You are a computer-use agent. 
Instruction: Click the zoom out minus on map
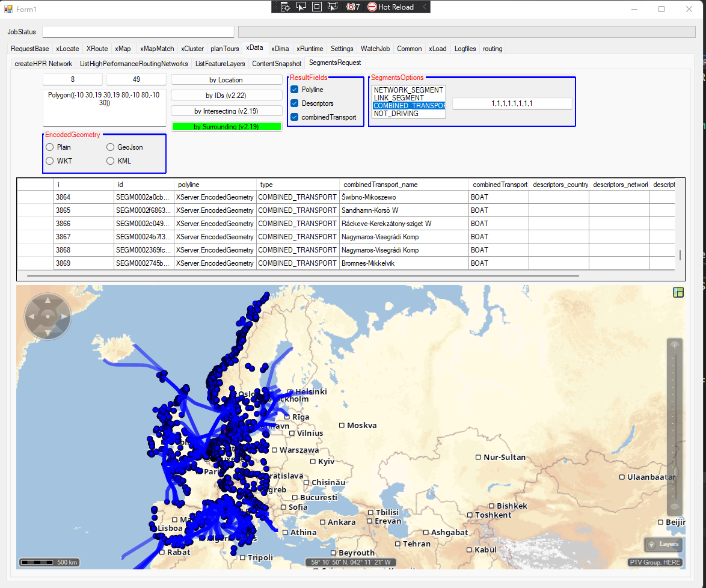pos(675,507)
